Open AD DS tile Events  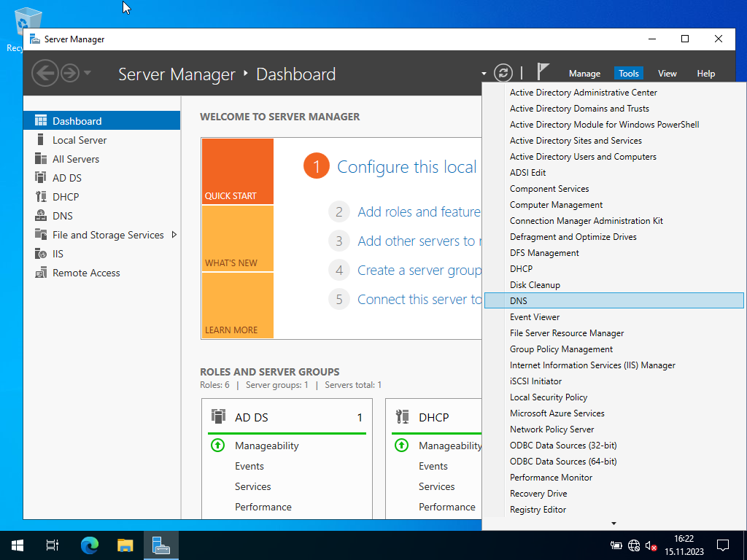249,466
